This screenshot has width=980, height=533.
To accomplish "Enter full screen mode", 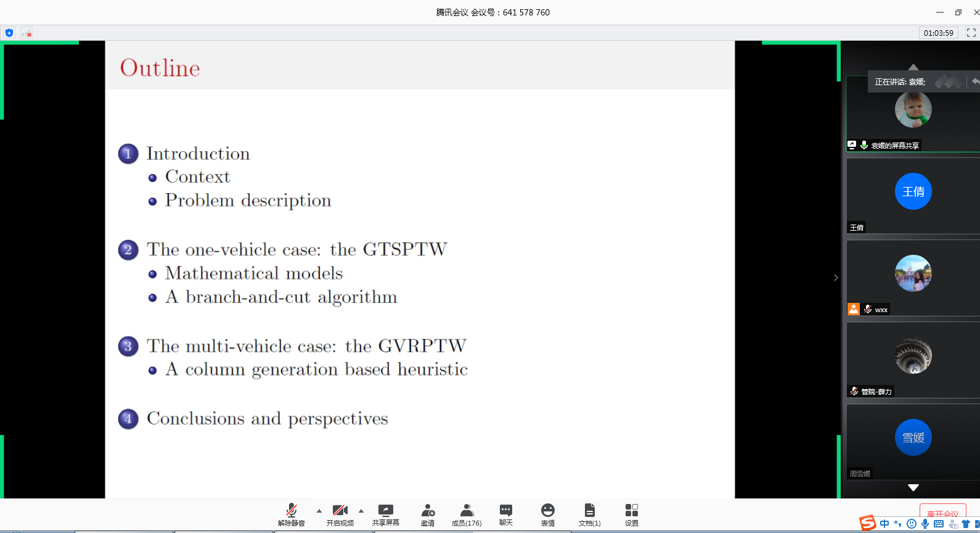I will (971, 33).
